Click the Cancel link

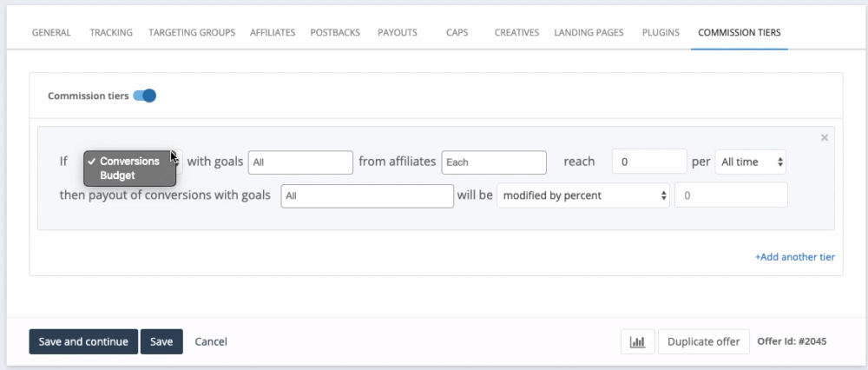[211, 341]
